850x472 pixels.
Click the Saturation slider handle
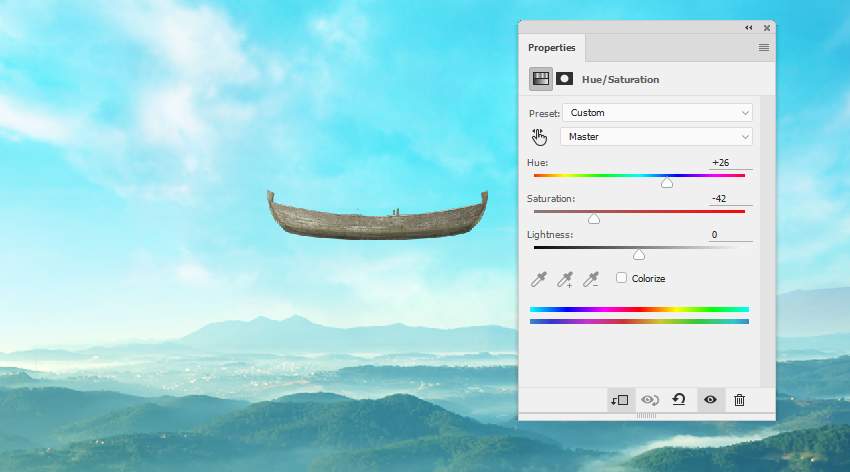pyautogui.click(x=594, y=219)
